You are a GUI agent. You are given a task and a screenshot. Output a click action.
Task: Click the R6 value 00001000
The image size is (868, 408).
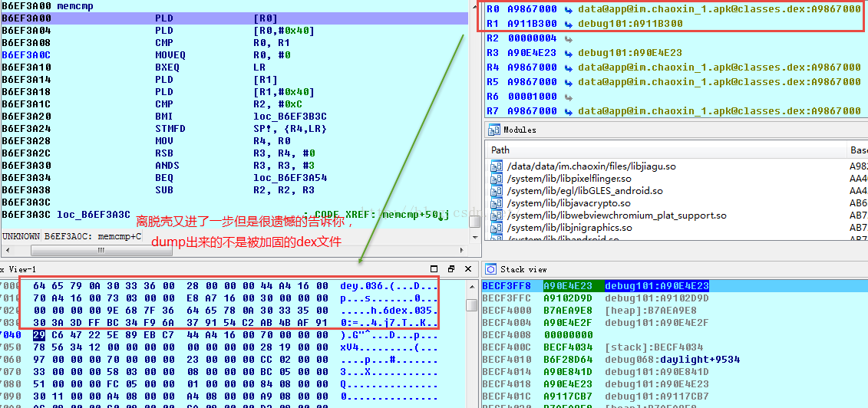(532, 96)
